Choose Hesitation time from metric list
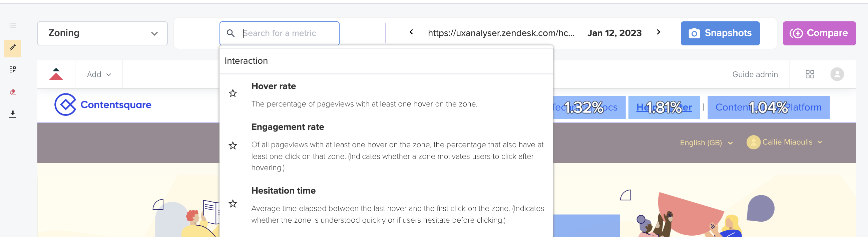The height and width of the screenshot is (237, 868). click(x=386, y=205)
